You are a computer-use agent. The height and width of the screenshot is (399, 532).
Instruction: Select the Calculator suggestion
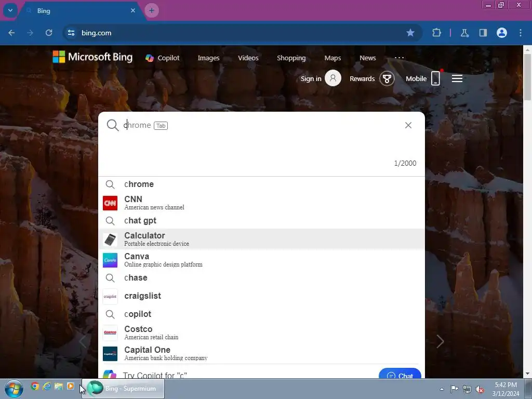(x=262, y=239)
